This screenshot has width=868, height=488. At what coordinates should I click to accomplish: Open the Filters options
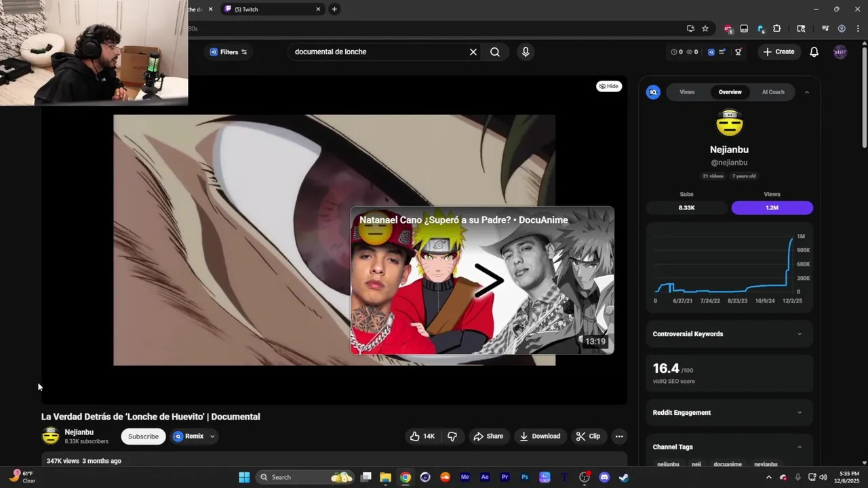pos(229,52)
